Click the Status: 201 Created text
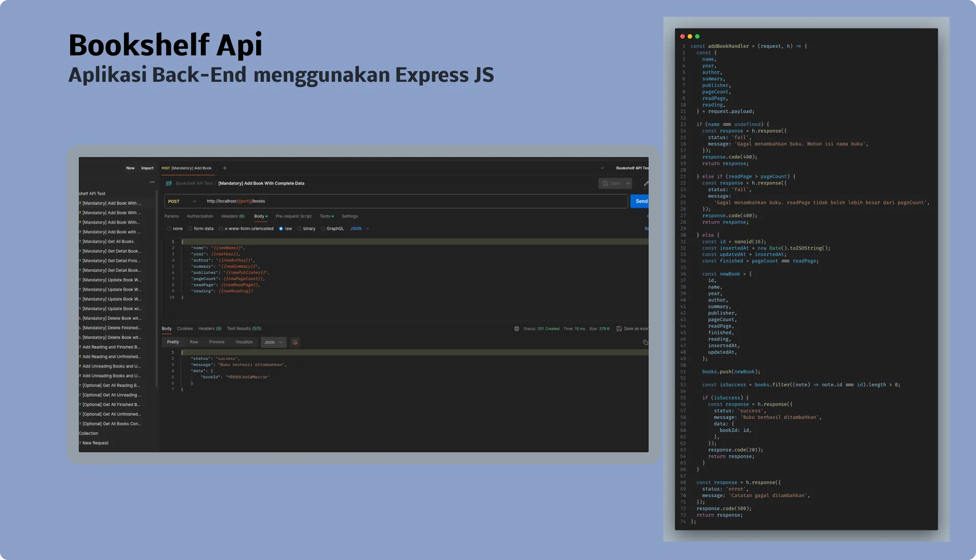The image size is (976, 560). coord(541,329)
